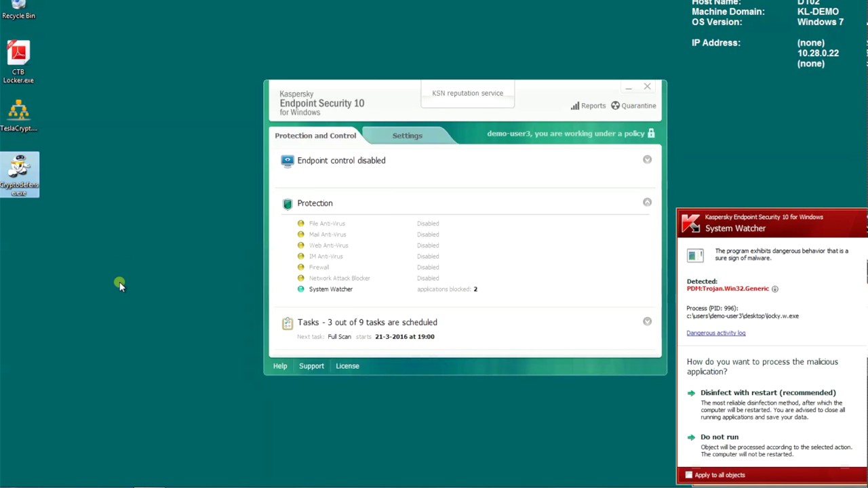Click the Full Scan next task
This screenshot has height=488, width=868.
click(339, 337)
